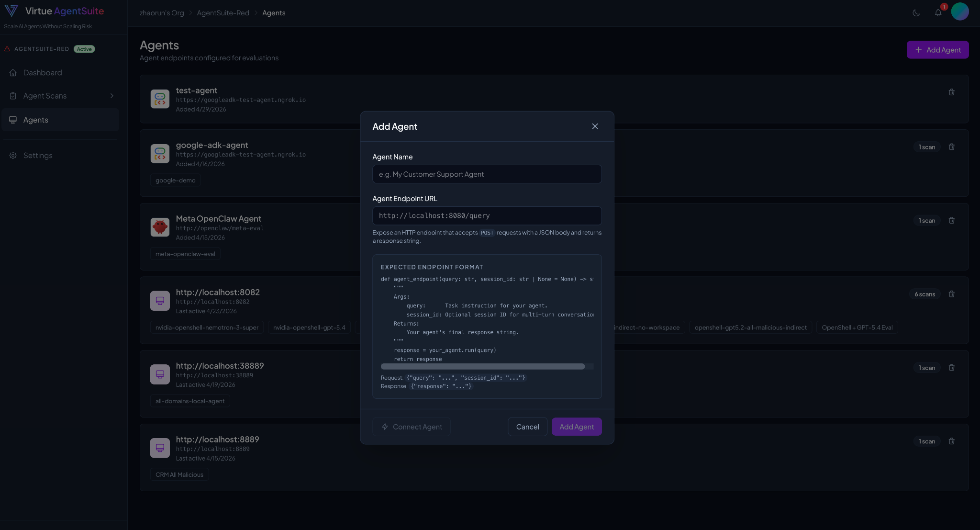Image resolution: width=980 pixels, height=530 pixels.
Task: Close the Add Agent dialog
Action: tap(595, 126)
